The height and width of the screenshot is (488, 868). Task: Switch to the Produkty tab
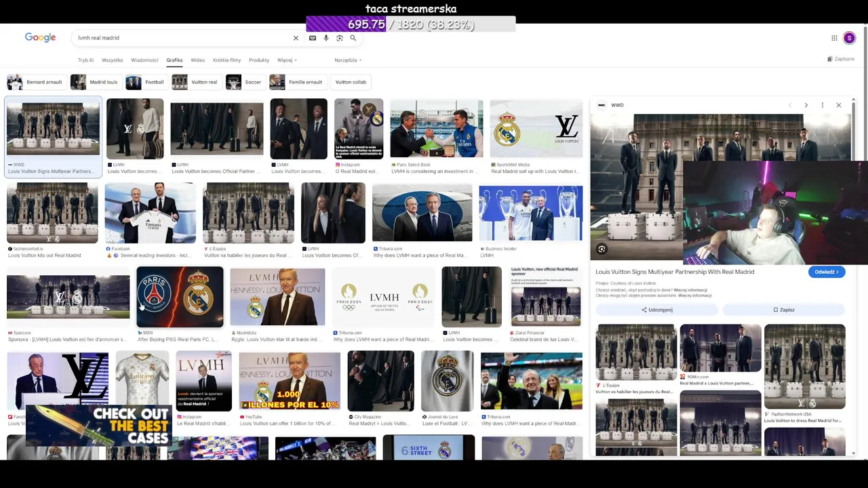259,60
